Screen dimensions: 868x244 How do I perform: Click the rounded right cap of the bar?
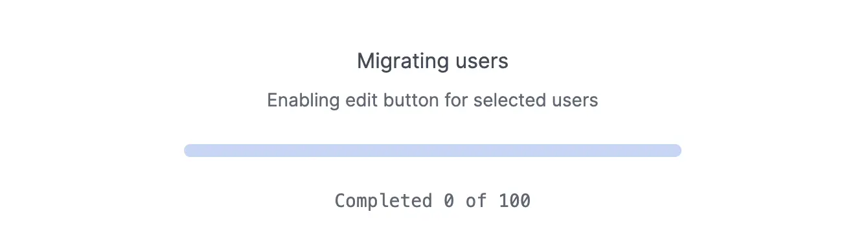pos(678,151)
